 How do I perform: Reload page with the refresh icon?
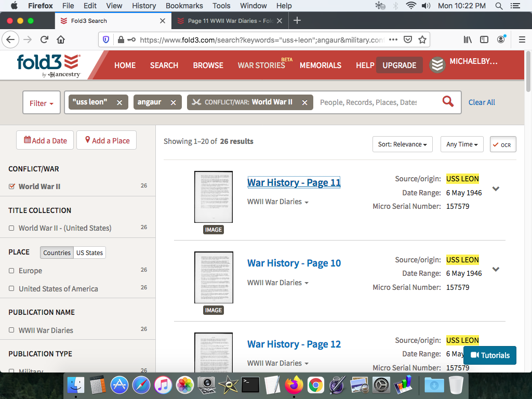click(44, 39)
